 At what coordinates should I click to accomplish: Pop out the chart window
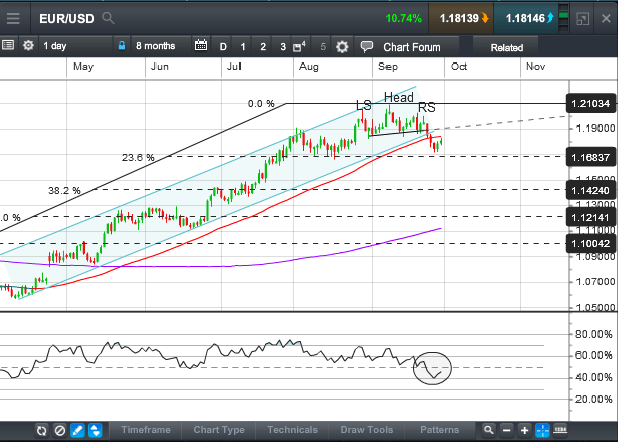[x=582, y=19]
